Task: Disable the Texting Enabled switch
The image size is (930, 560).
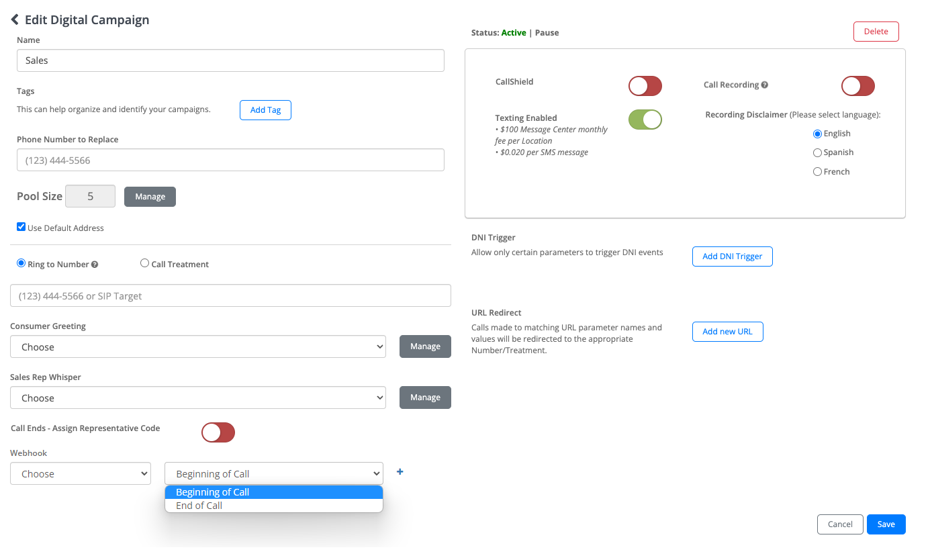Action: (645, 120)
